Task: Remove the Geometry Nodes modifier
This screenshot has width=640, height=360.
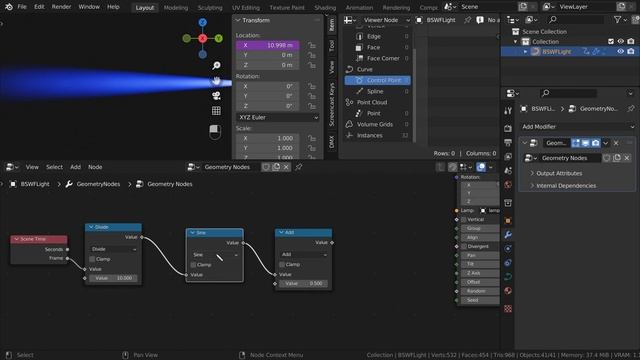Action: pyautogui.click(x=616, y=143)
